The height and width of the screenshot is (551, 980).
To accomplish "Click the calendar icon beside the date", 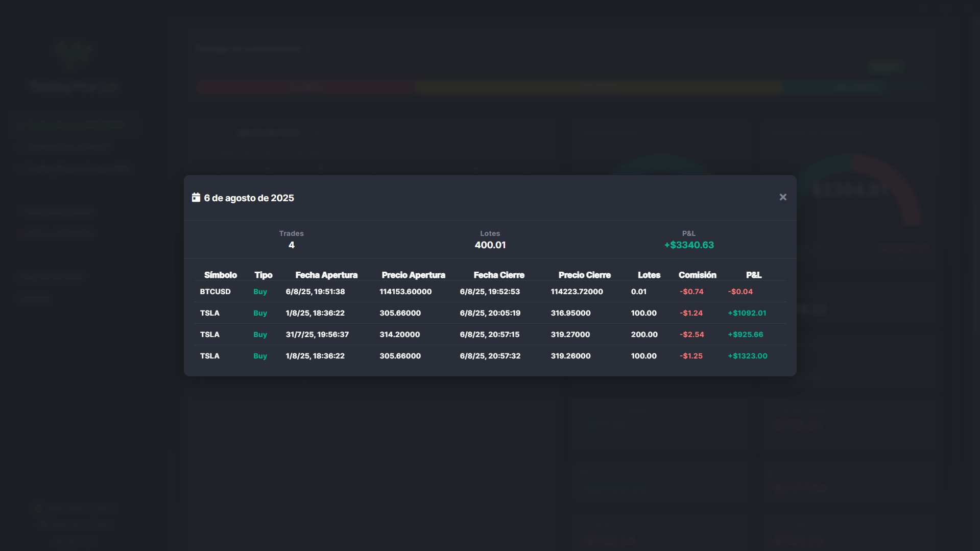I will 196,198.
